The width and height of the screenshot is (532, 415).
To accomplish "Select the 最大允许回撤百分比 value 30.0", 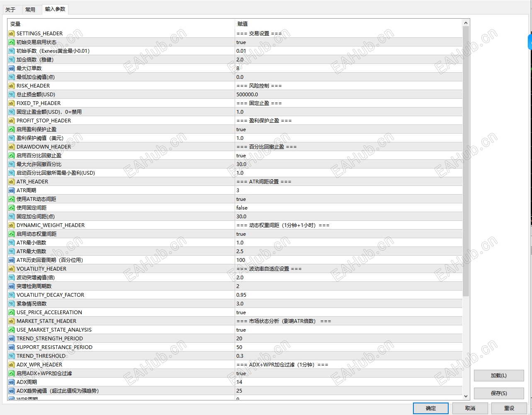I will click(x=241, y=164).
